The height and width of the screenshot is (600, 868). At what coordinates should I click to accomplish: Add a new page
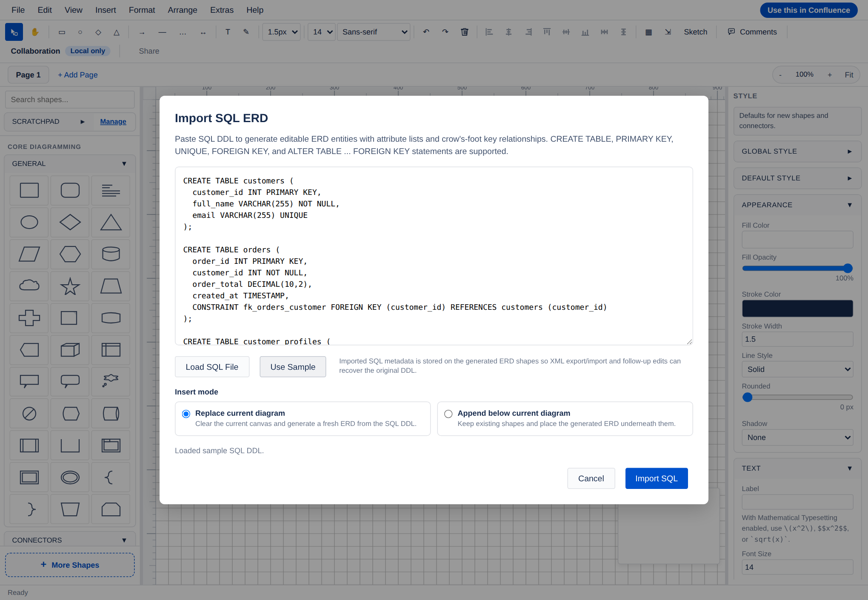(78, 75)
